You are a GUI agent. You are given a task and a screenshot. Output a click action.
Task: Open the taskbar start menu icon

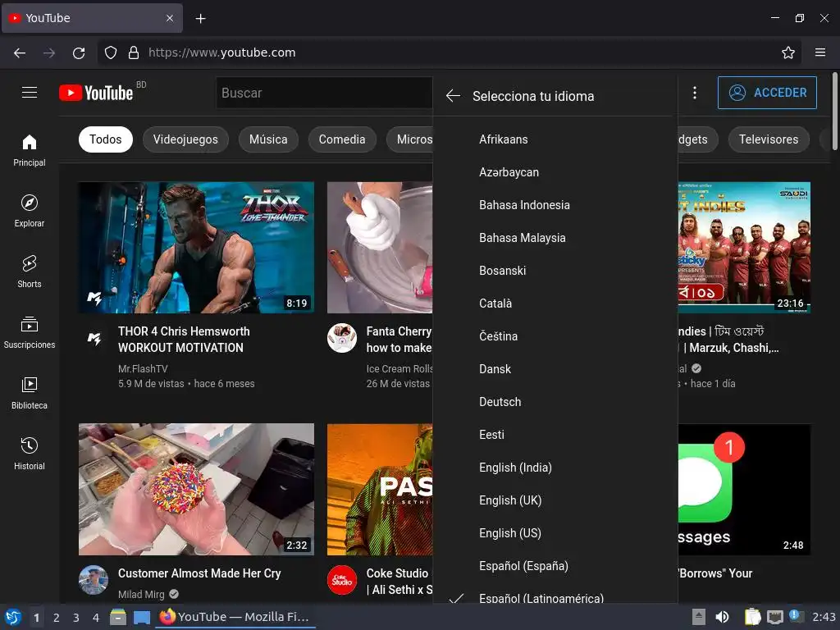coord(13,617)
